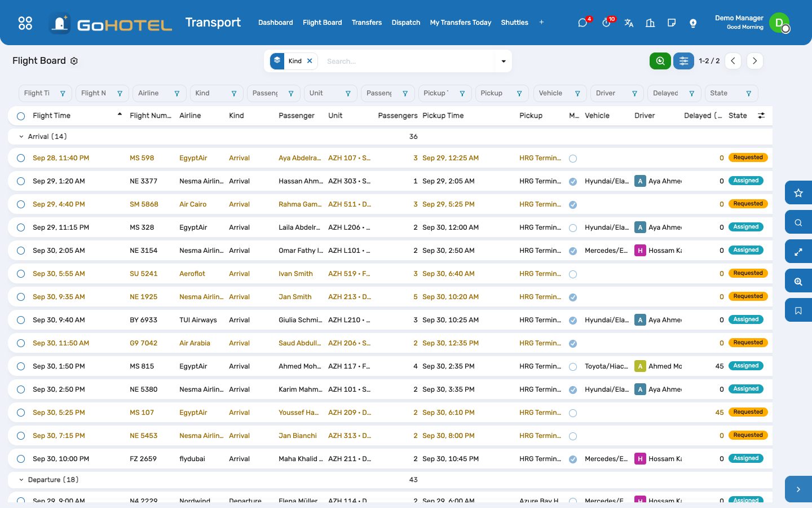Click Requested badge for flight MS 598
This screenshot has width=812, height=508.
click(748, 158)
